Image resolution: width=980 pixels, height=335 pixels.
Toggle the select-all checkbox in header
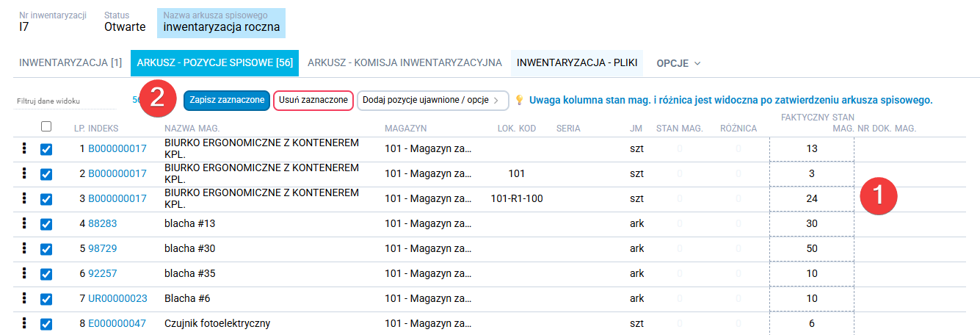[46, 126]
